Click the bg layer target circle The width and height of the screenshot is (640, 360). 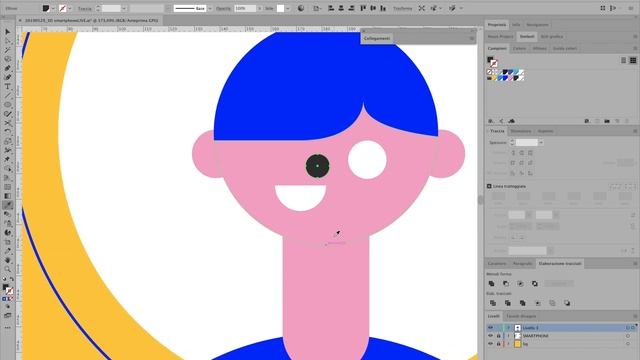(628, 344)
